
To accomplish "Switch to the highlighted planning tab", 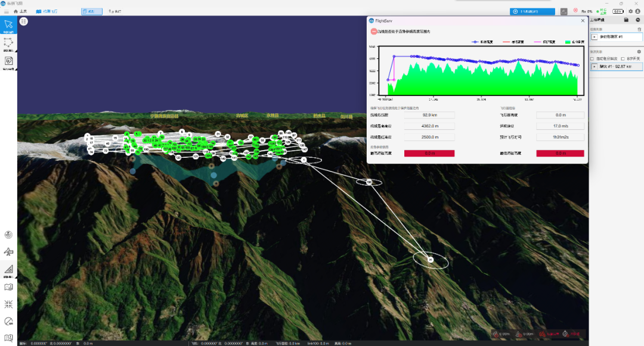I will click(x=91, y=11).
